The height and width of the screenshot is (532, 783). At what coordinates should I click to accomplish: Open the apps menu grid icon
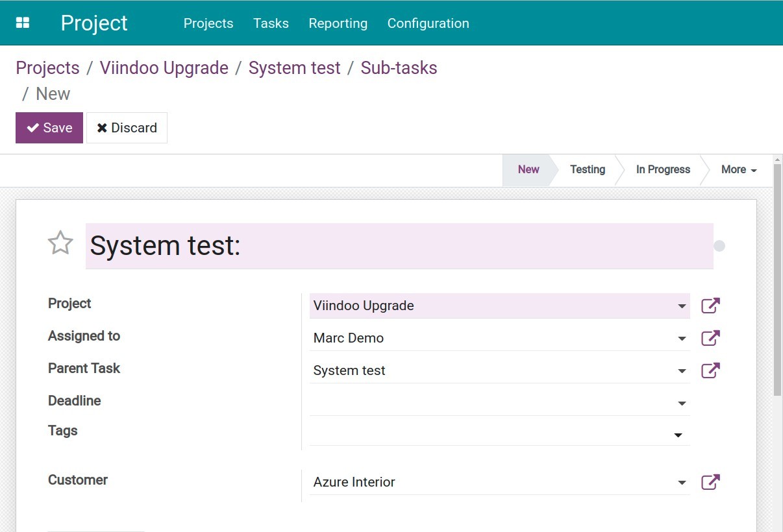(22, 22)
